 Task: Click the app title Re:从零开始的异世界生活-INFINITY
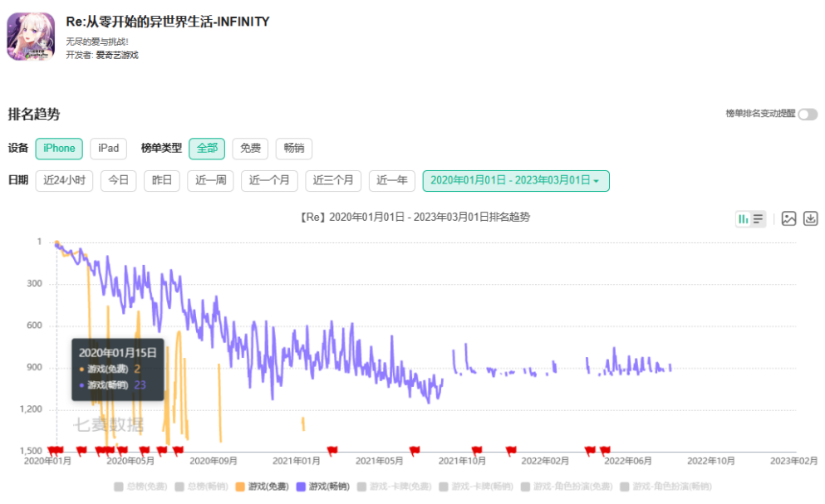tap(167, 22)
